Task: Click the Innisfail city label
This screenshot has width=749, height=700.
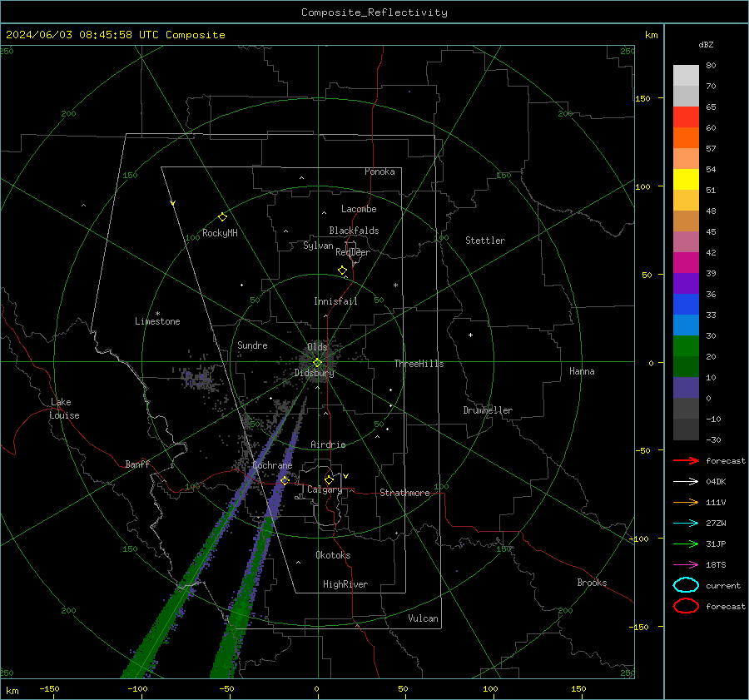Action: pos(335,301)
